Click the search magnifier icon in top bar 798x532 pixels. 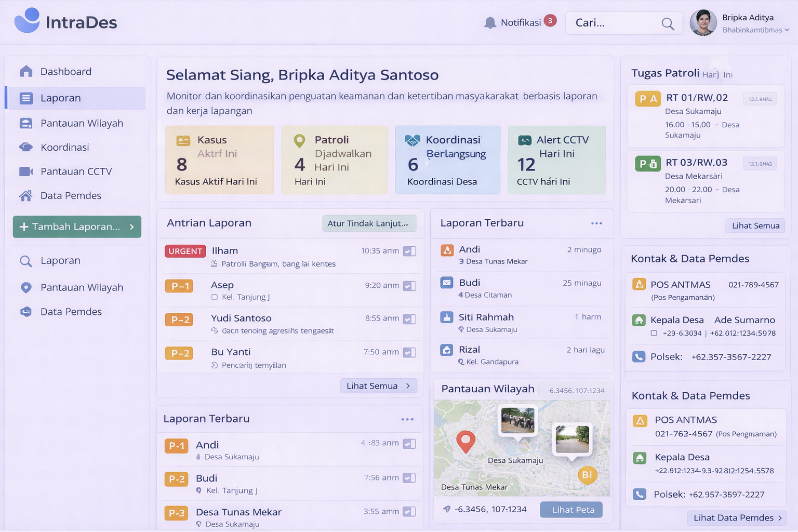[x=668, y=23]
